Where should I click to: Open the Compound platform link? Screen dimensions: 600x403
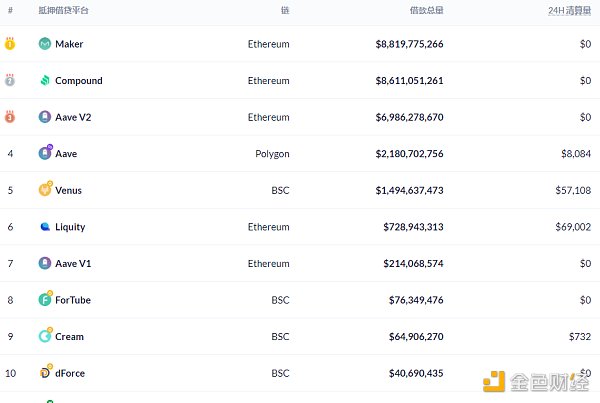click(78, 81)
